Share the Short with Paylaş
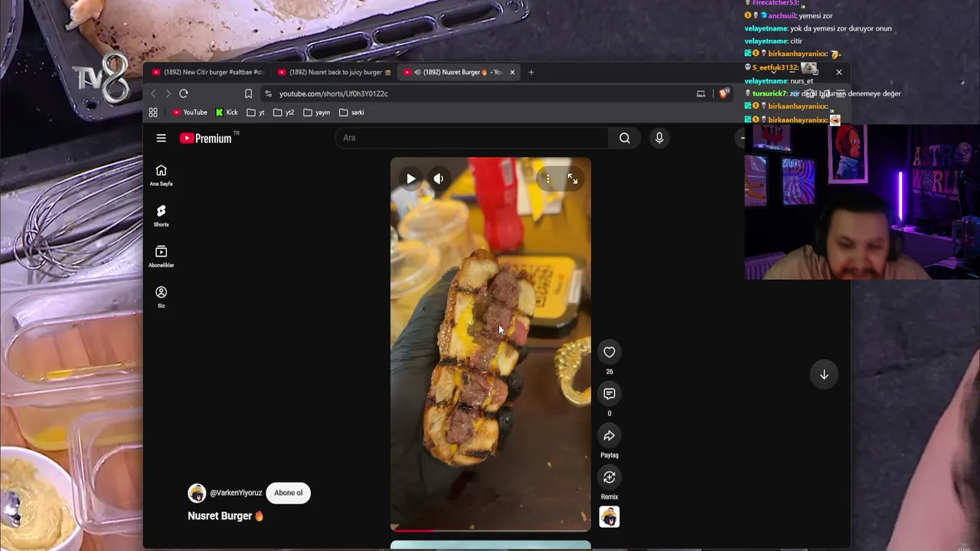Image resolution: width=980 pixels, height=551 pixels. 609,435
